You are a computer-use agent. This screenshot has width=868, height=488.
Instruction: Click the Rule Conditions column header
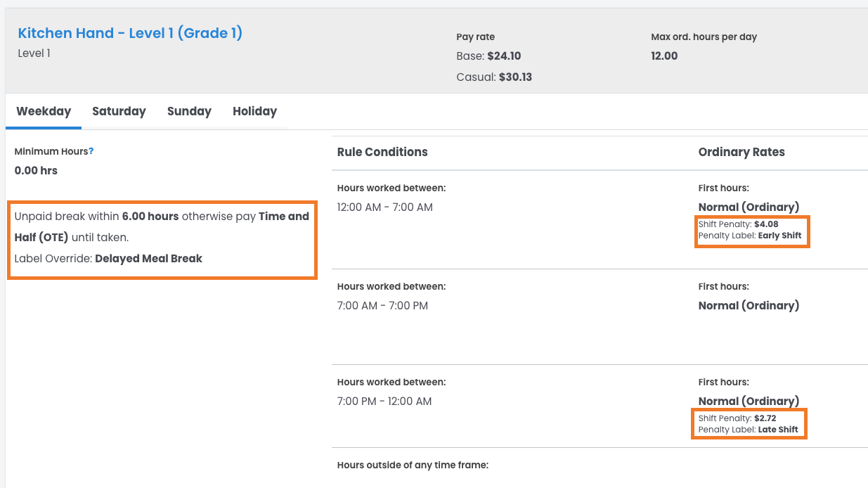click(382, 152)
